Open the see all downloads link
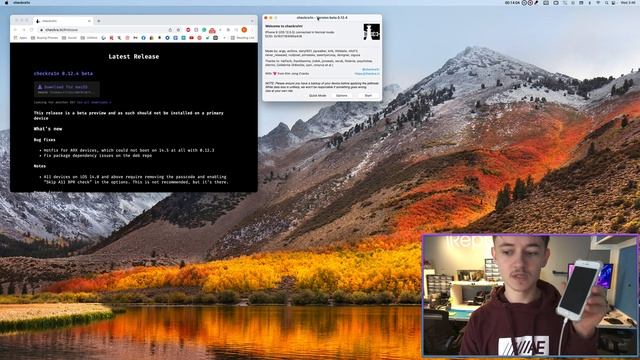The height and width of the screenshot is (360, 640). pyautogui.click(x=94, y=102)
